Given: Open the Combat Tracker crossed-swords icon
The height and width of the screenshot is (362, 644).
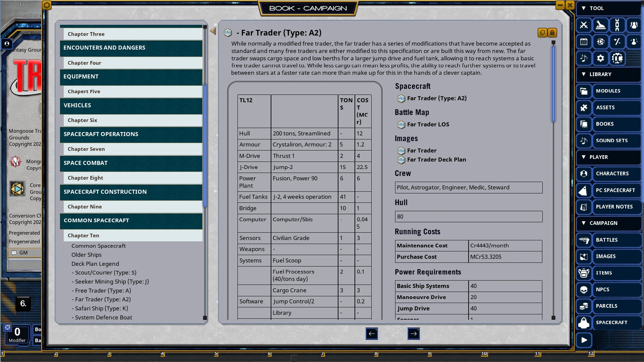Looking at the screenshot, I should click(584, 25).
